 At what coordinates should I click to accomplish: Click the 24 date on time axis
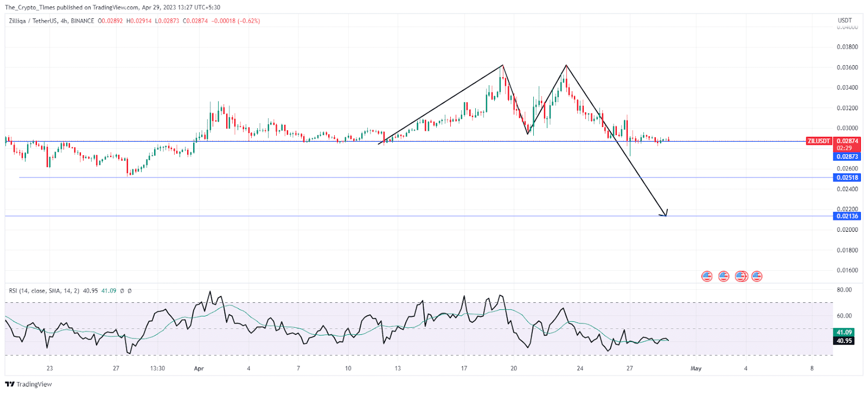click(x=580, y=369)
